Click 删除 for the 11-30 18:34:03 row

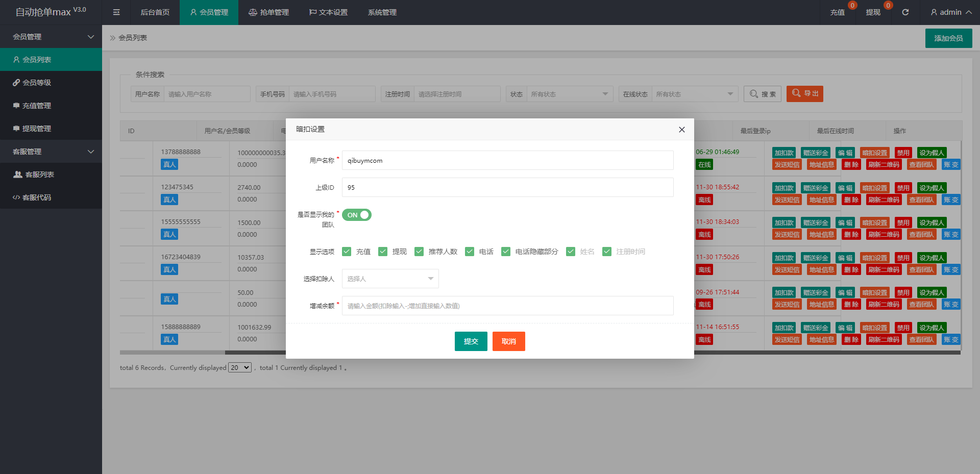(851, 234)
